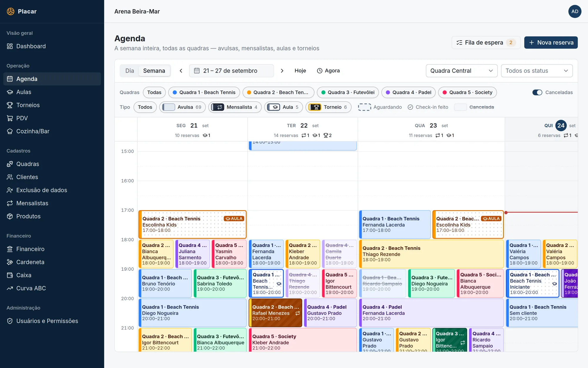Click the Placar logo icon
The width and height of the screenshot is (588, 368).
pos(11,11)
